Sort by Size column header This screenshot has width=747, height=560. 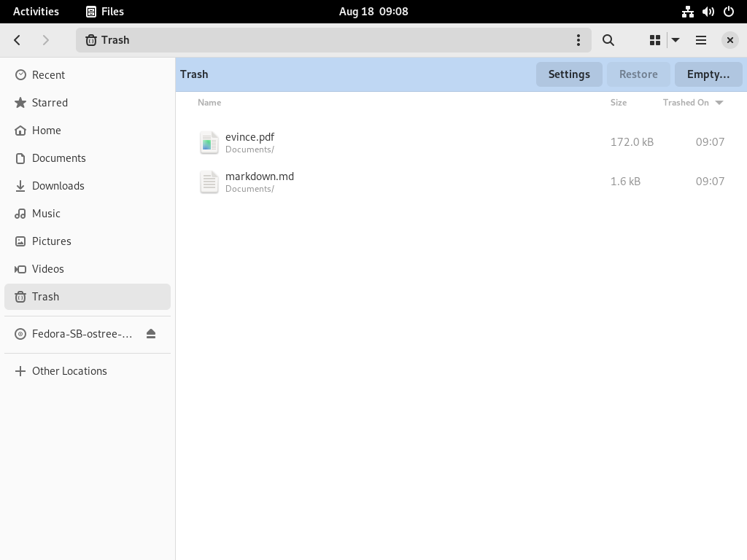coord(619,102)
